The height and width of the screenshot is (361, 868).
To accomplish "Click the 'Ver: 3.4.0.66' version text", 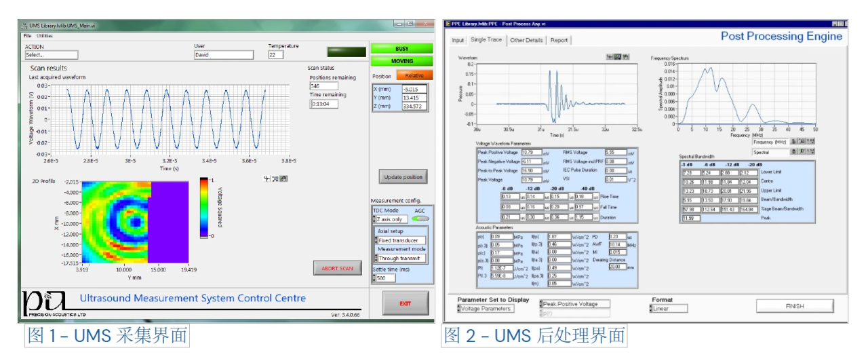I will click(347, 315).
